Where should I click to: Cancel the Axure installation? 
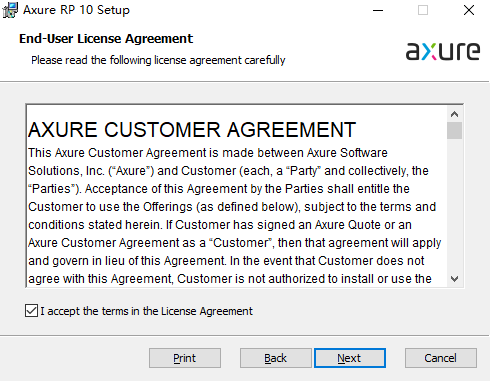(x=441, y=358)
